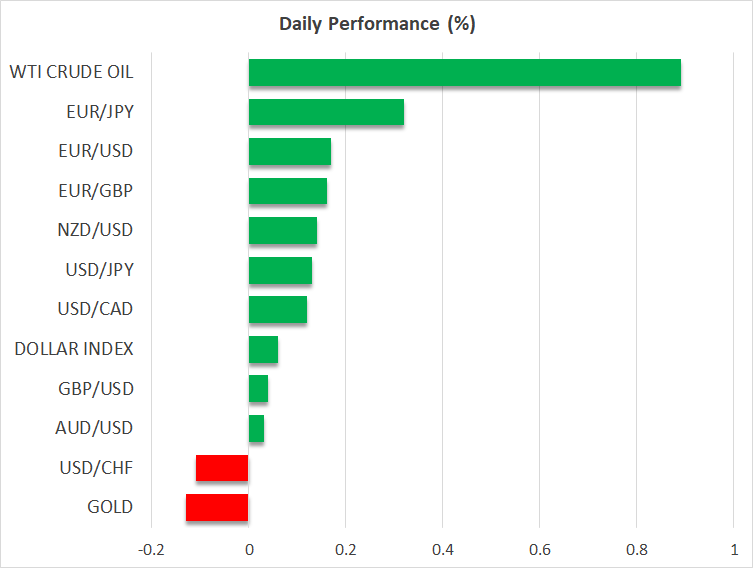The height and width of the screenshot is (568, 753).
Task: Select the 0.8 axis tick label
Action: [x=636, y=550]
